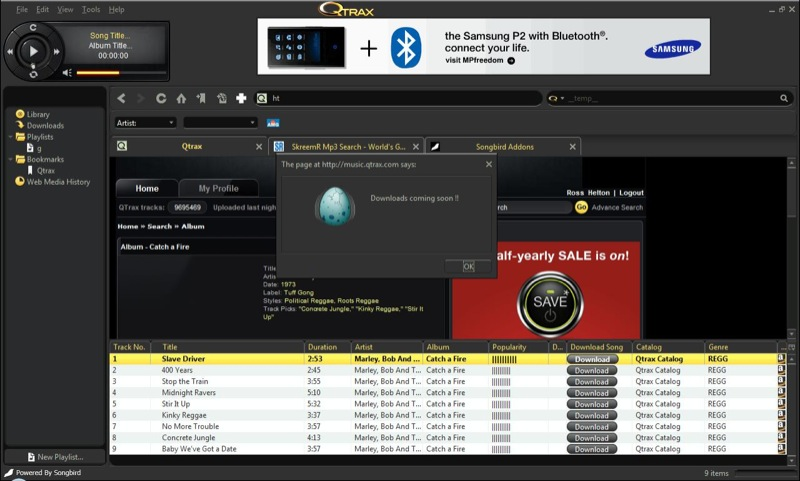Open a new tab with the plus icon
Screen dimensions: 800x481
pyautogui.click(x=241, y=98)
